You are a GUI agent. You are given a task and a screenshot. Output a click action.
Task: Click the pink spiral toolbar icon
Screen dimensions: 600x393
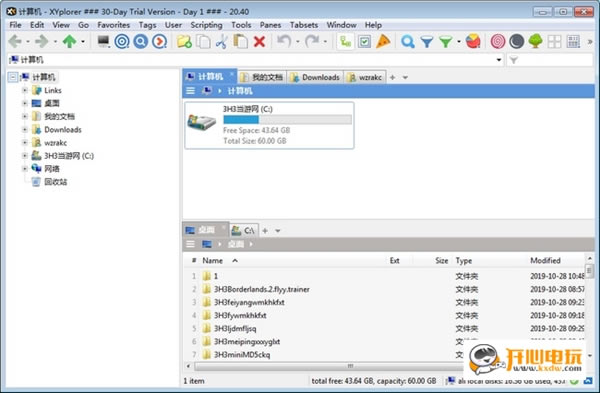[498, 41]
